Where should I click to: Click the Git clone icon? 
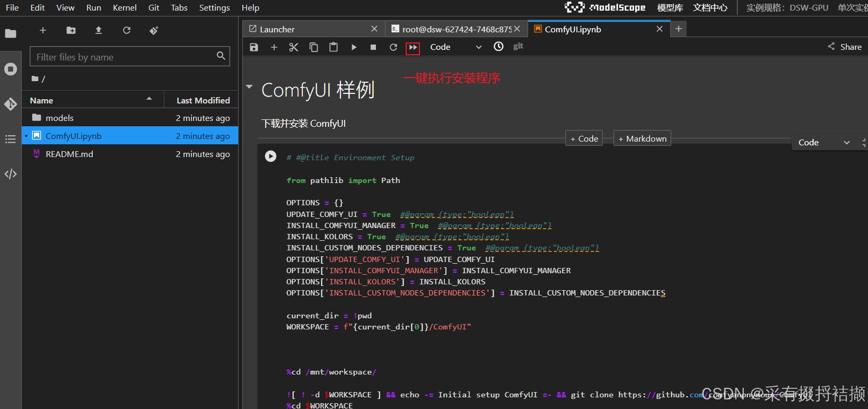154,30
